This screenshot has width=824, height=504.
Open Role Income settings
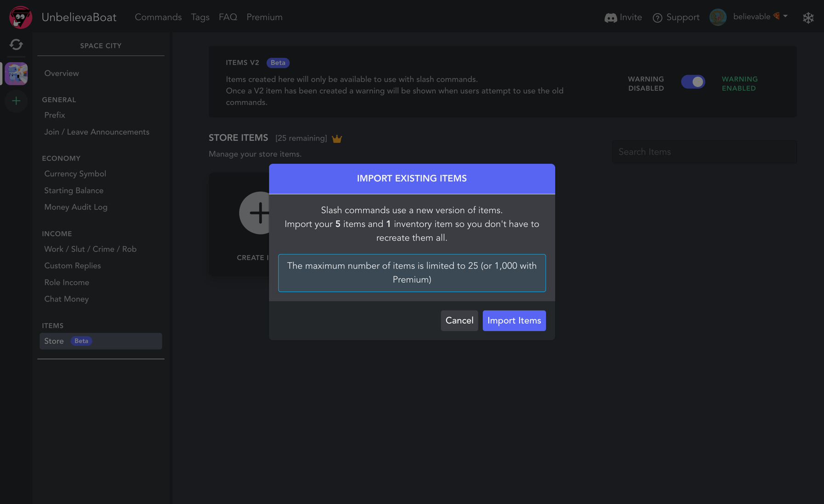click(x=67, y=282)
